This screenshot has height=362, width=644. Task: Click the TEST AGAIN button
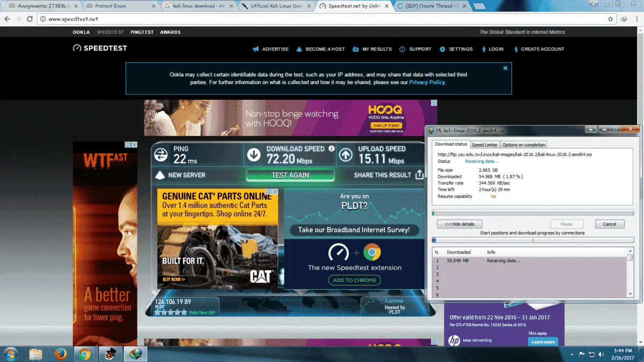(x=290, y=175)
